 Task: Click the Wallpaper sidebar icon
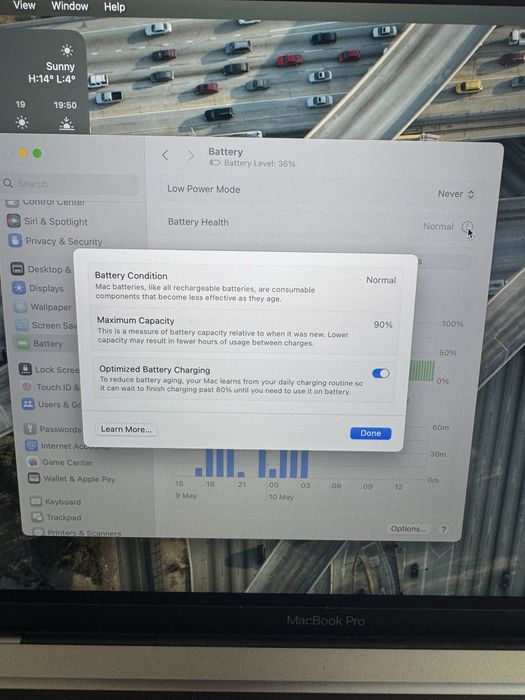click(x=21, y=307)
